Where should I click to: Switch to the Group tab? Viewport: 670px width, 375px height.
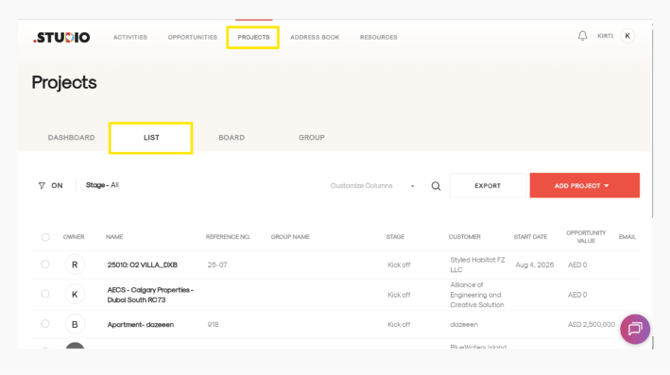coord(311,138)
